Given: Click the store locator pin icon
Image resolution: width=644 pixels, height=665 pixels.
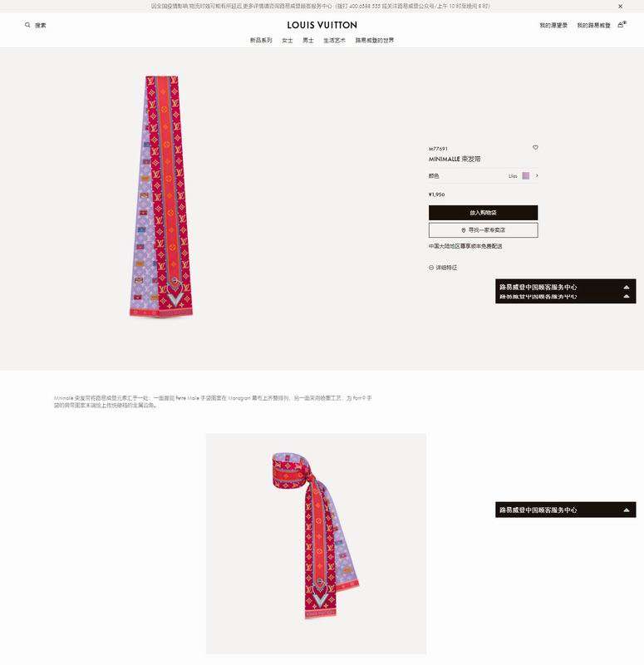Looking at the screenshot, I should (x=464, y=230).
